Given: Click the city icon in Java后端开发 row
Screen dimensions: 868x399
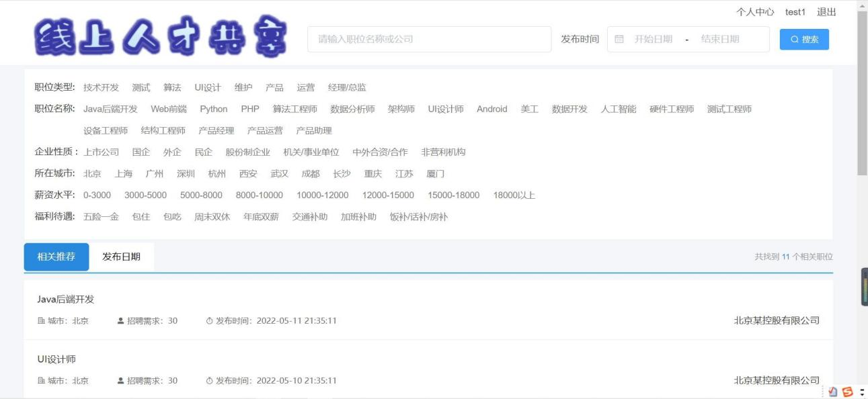Looking at the screenshot, I should pos(40,321).
